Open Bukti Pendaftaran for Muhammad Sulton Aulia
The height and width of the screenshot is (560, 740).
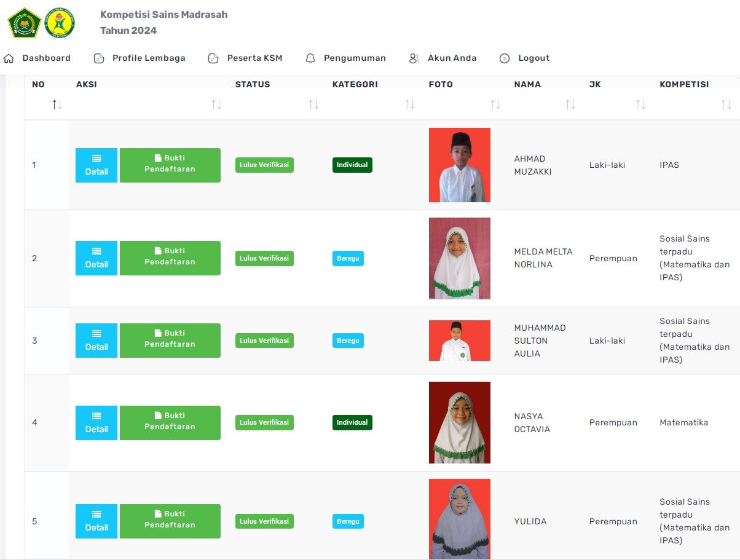click(x=170, y=341)
